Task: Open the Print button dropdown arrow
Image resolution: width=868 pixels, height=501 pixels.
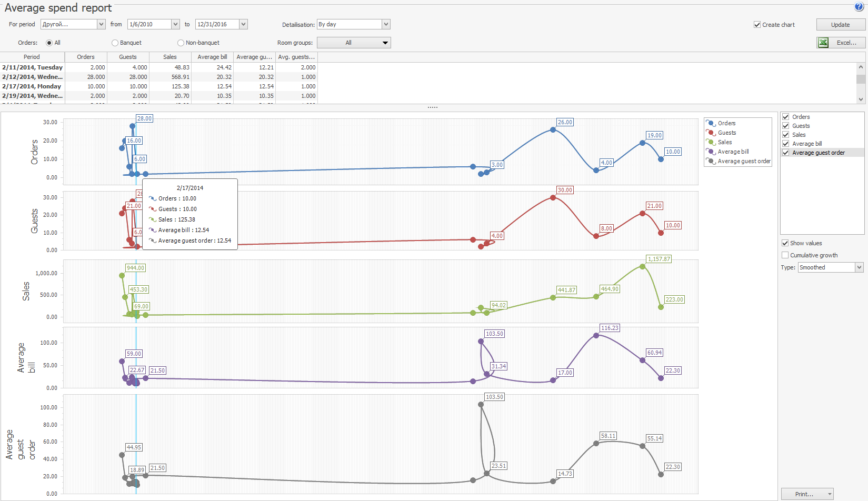Action: 830,494
